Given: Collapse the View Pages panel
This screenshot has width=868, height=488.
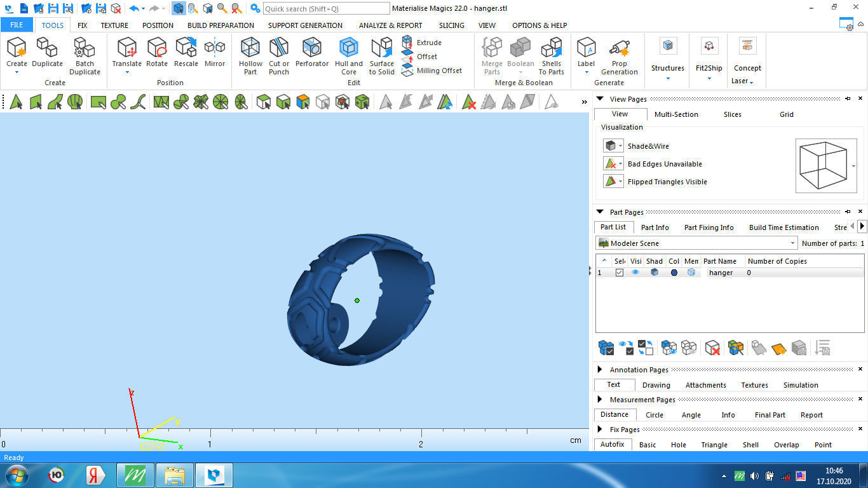Looking at the screenshot, I should 600,98.
